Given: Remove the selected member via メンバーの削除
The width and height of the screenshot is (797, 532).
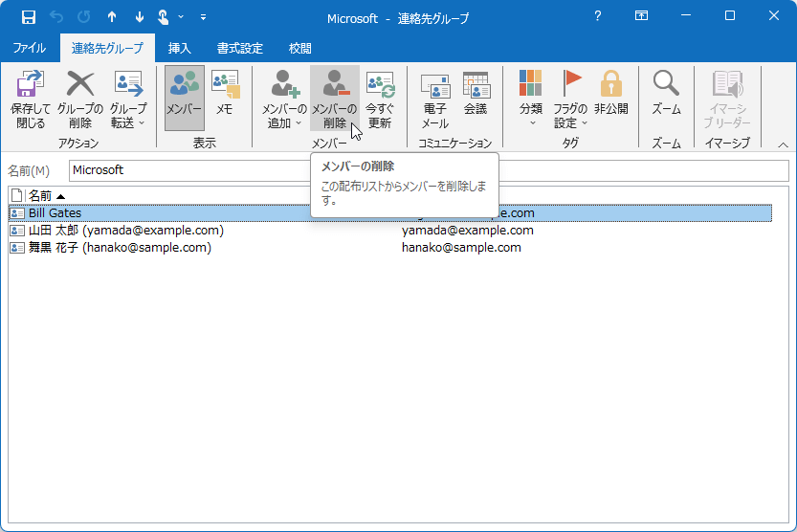Looking at the screenshot, I should click(335, 99).
